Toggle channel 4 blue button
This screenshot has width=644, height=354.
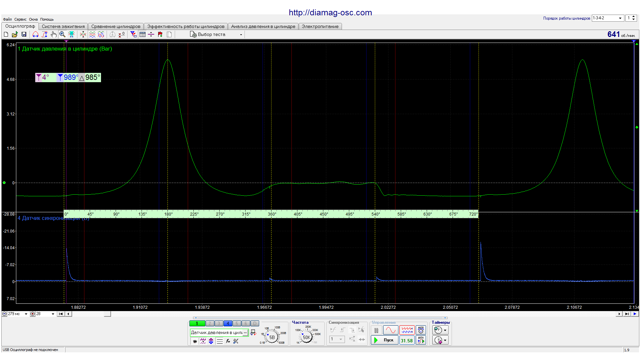228,323
